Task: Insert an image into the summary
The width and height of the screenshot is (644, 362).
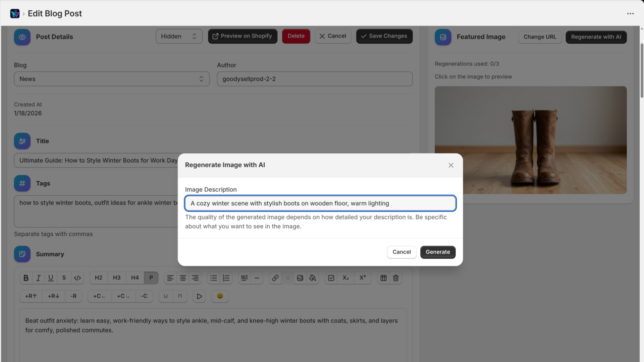Action: tap(300, 278)
